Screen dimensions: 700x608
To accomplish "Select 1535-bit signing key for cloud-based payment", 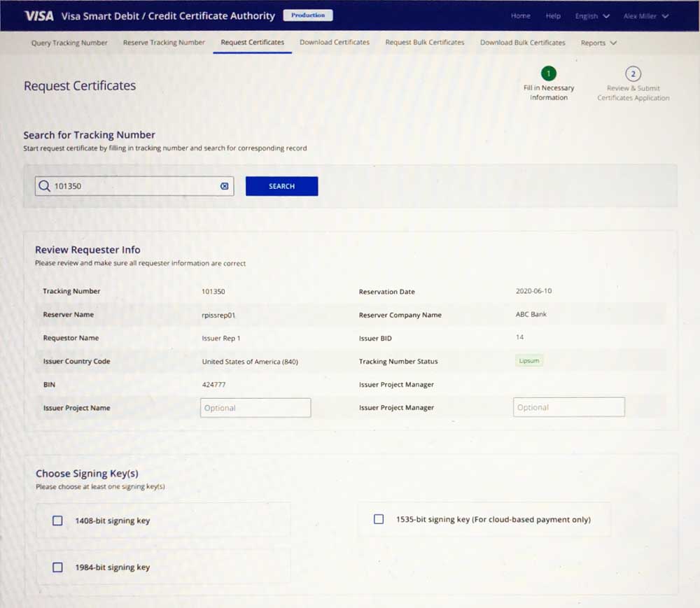I will (379, 519).
